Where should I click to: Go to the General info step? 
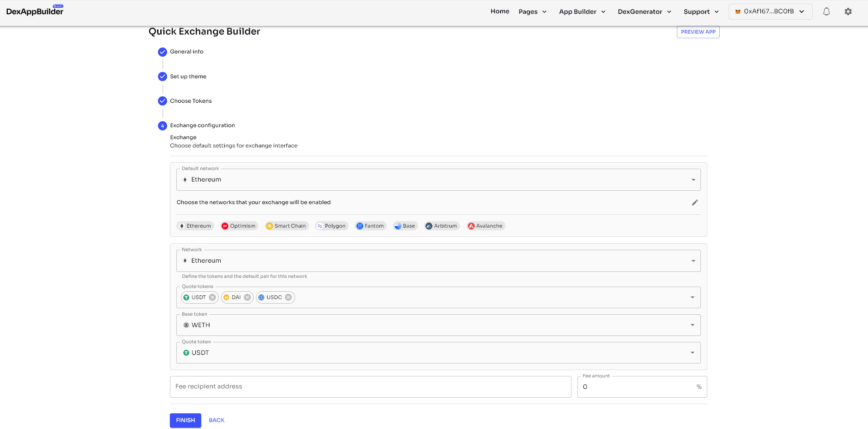(x=186, y=52)
